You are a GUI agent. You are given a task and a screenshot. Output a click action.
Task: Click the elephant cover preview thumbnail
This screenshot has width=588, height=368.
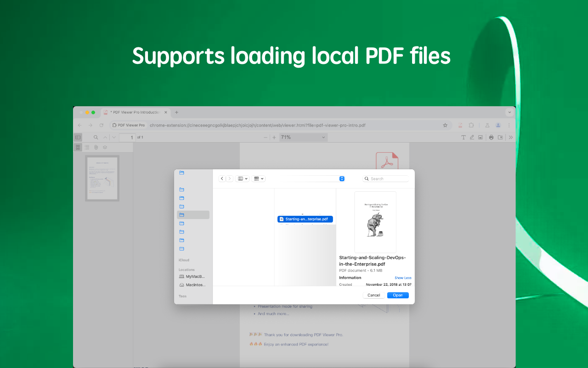[375, 222]
